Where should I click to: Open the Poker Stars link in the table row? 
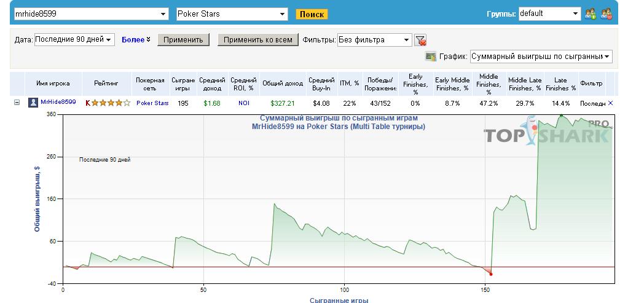click(152, 103)
